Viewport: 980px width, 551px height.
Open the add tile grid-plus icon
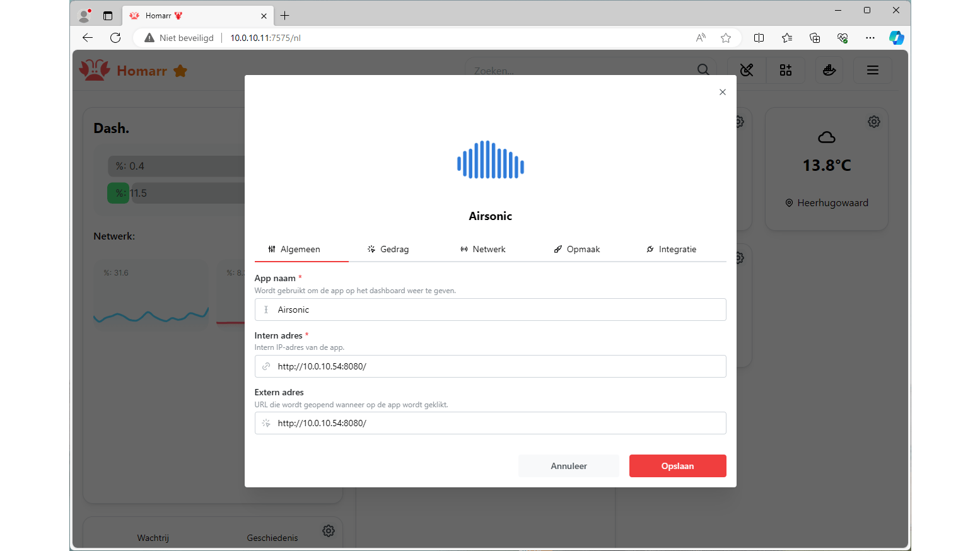point(786,70)
